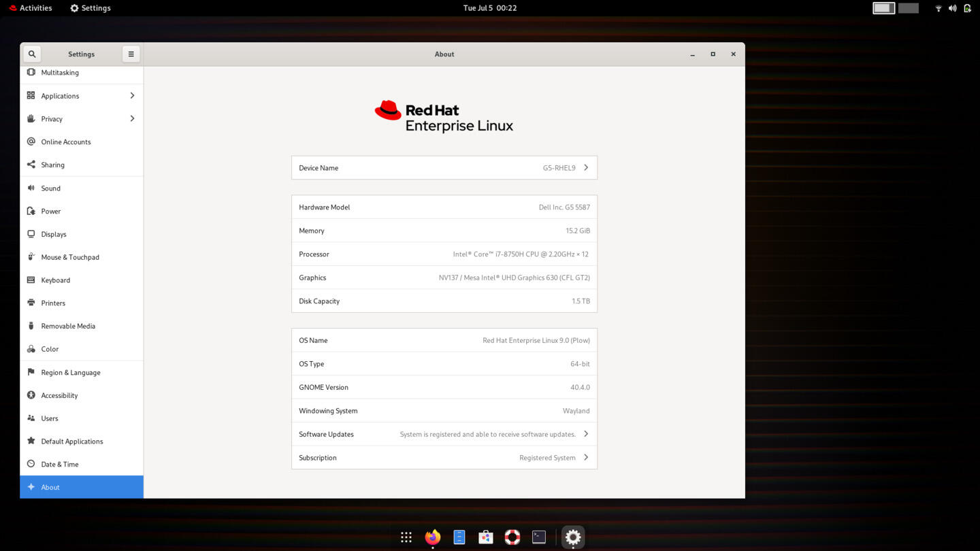Show all applications grid in dock
Viewport: 980px width, 551px height.
click(406, 537)
